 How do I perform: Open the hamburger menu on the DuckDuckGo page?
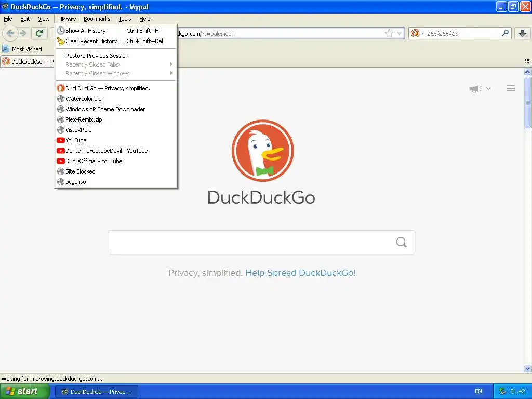click(x=511, y=88)
